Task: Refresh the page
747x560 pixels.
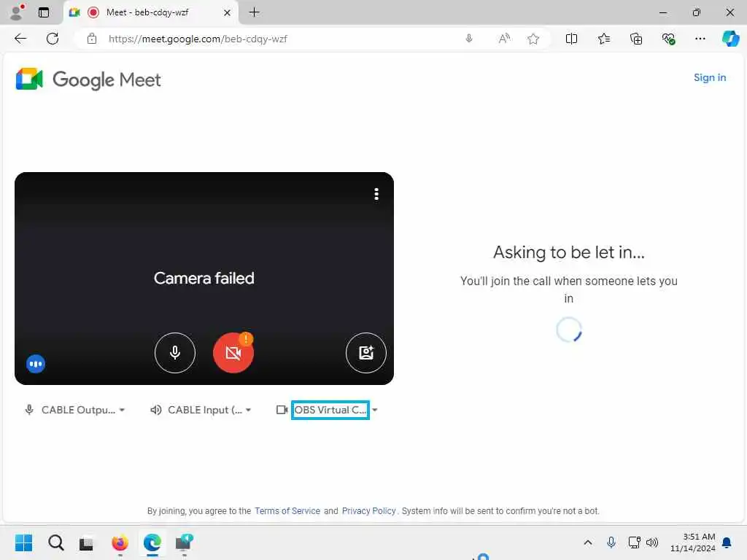Action: click(53, 39)
